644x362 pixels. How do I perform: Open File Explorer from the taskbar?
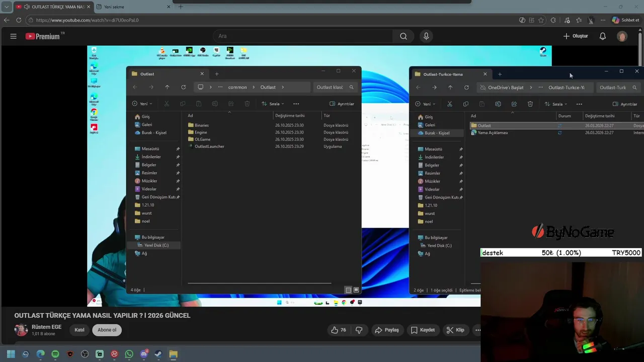[x=173, y=354]
